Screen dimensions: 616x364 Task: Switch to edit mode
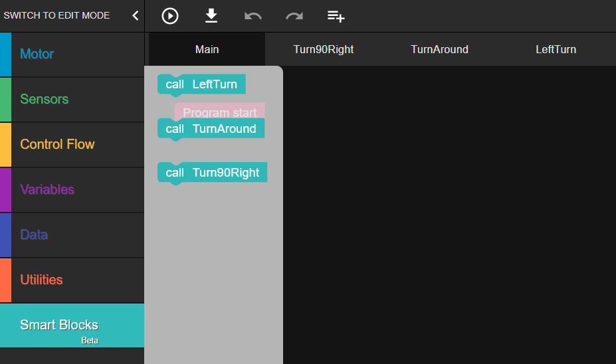point(57,15)
